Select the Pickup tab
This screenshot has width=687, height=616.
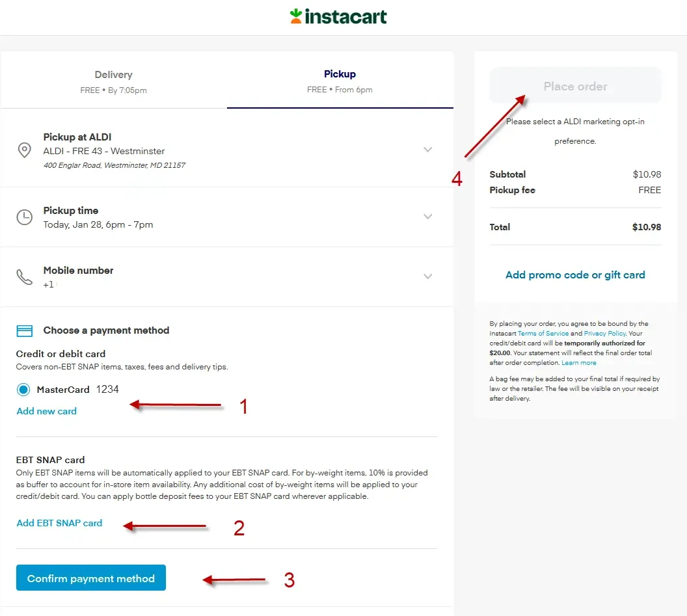(340, 81)
